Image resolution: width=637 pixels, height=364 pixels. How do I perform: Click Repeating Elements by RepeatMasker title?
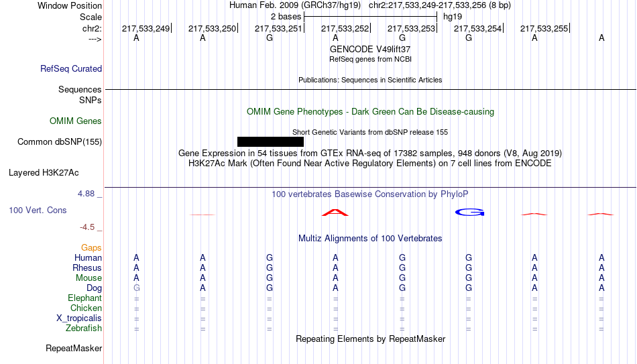371,339
